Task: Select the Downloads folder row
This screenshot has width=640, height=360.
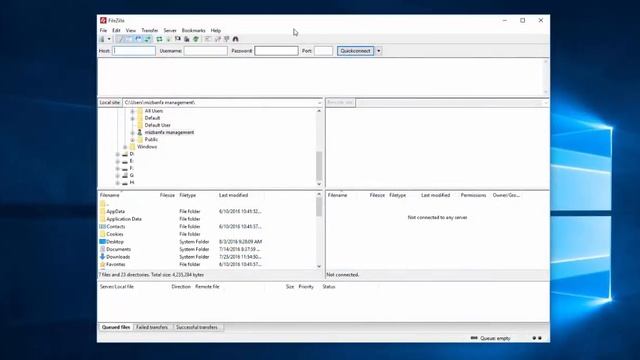Action: pos(207,257)
